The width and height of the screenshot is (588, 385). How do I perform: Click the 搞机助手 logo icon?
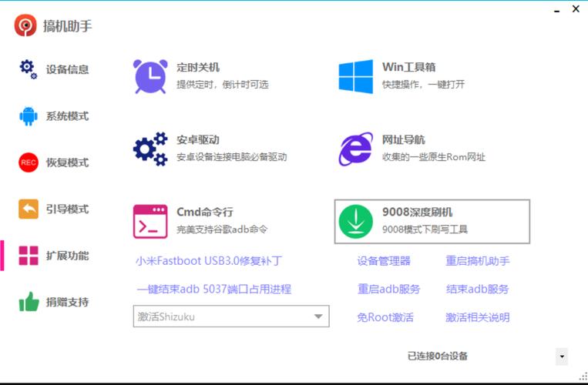[25, 25]
